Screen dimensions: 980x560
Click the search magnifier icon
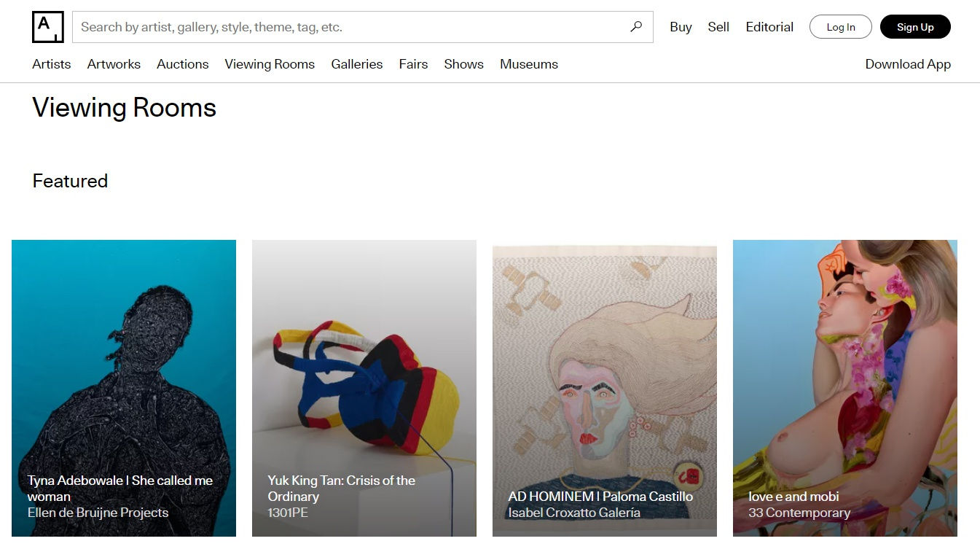click(x=636, y=27)
